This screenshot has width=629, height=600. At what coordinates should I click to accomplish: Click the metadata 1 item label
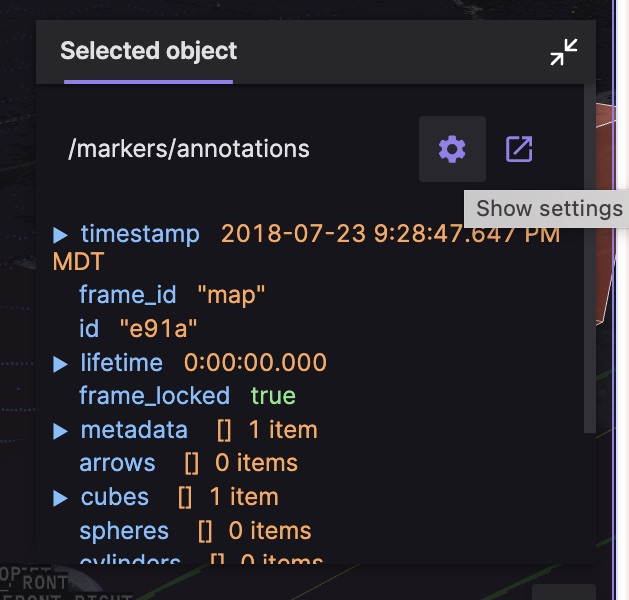pos(282,431)
